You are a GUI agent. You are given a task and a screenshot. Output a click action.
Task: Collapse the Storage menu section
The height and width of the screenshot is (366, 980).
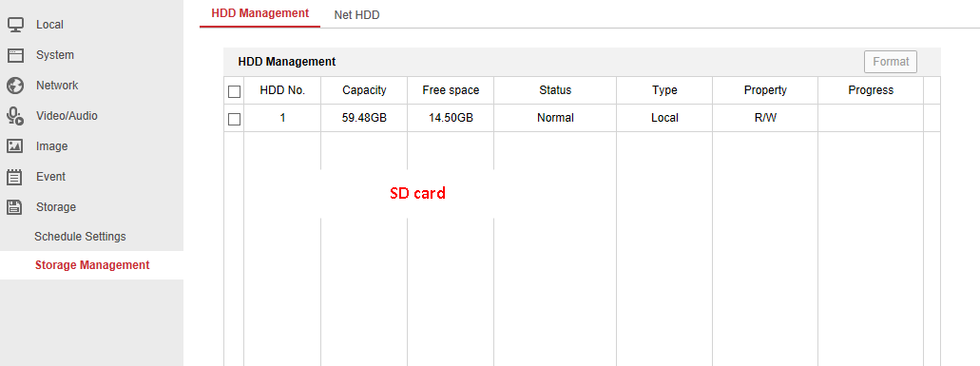(56, 206)
